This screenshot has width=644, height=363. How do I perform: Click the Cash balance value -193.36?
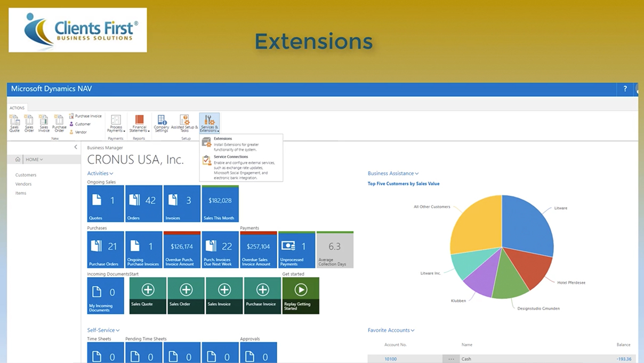[x=624, y=359]
